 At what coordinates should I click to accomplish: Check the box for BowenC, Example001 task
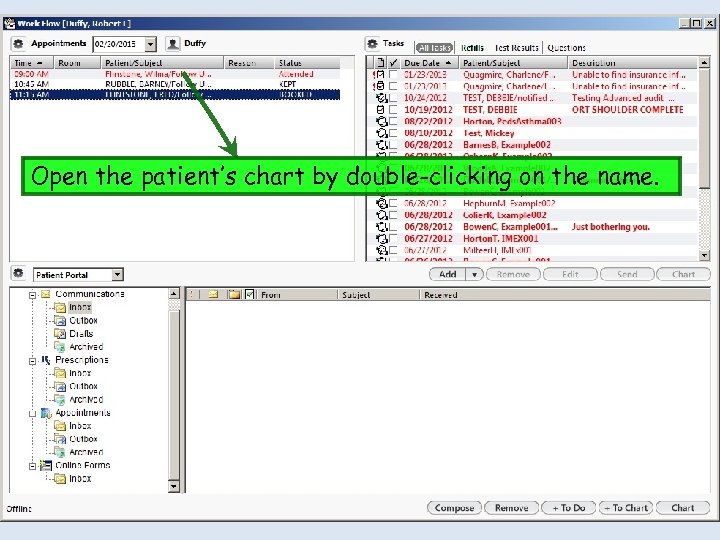pyautogui.click(x=393, y=226)
